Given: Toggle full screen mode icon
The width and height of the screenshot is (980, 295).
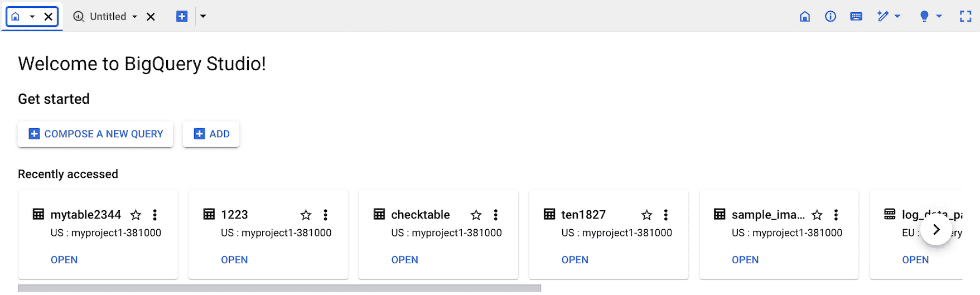Looking at the screenshot, I should [965, 17].
